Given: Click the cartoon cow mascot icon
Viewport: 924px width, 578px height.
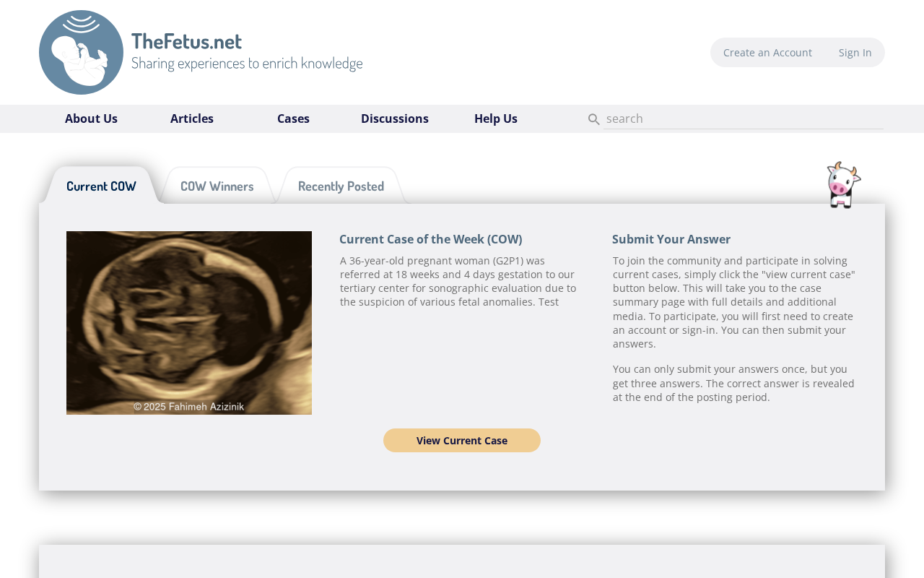Looking at the screenshot, I should pyautogui.click(x=843, y=185).
